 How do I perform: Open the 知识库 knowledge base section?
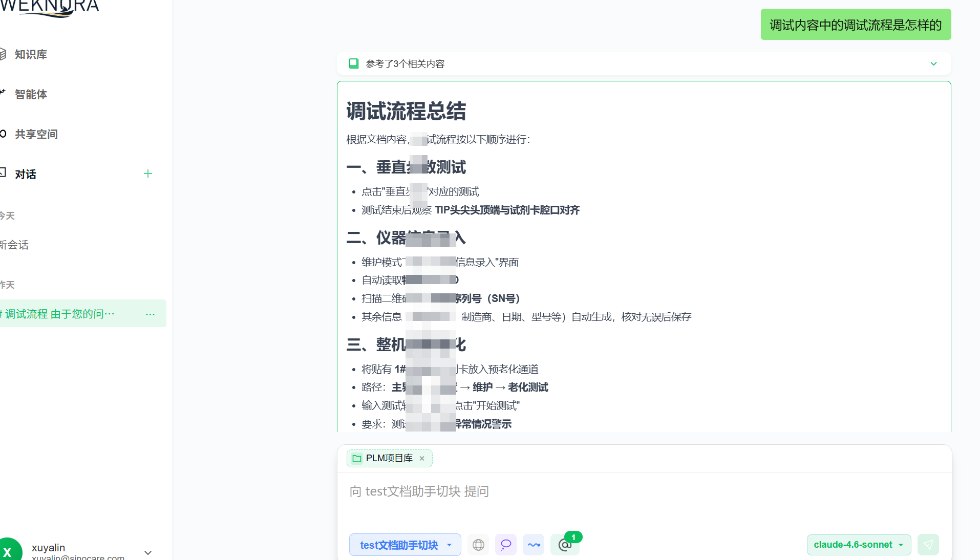(31, 54)
